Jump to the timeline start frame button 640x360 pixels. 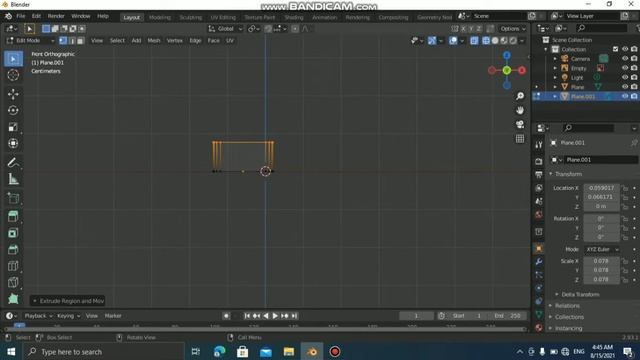247,316
